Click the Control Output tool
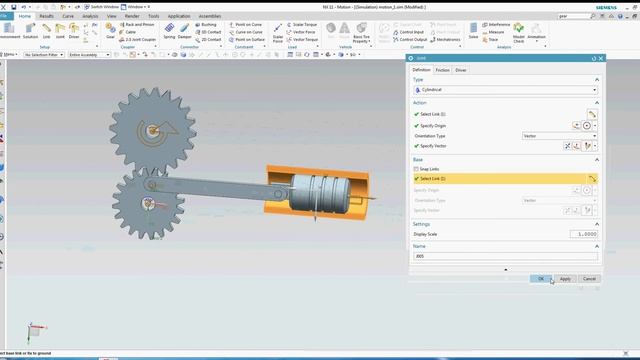This screenshot has width=640, height=360. tap(410, 40)
